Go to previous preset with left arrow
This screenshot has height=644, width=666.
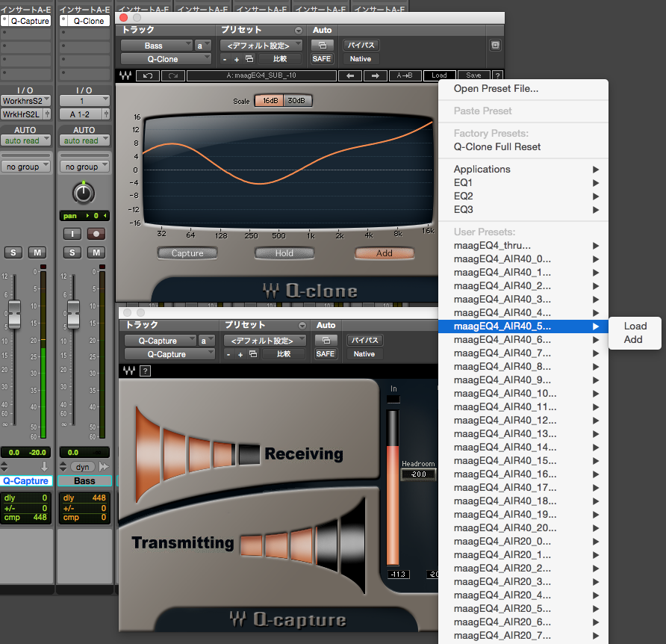pos(350,75)
